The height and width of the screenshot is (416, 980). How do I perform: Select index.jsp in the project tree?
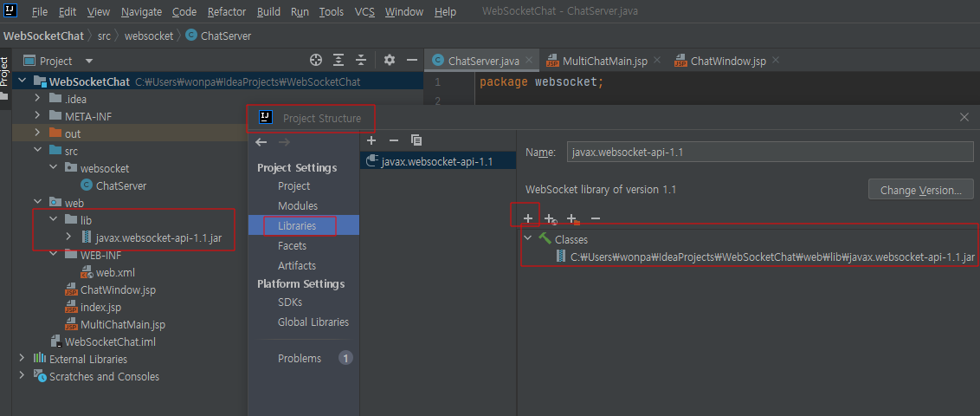(x=100, y=307)
